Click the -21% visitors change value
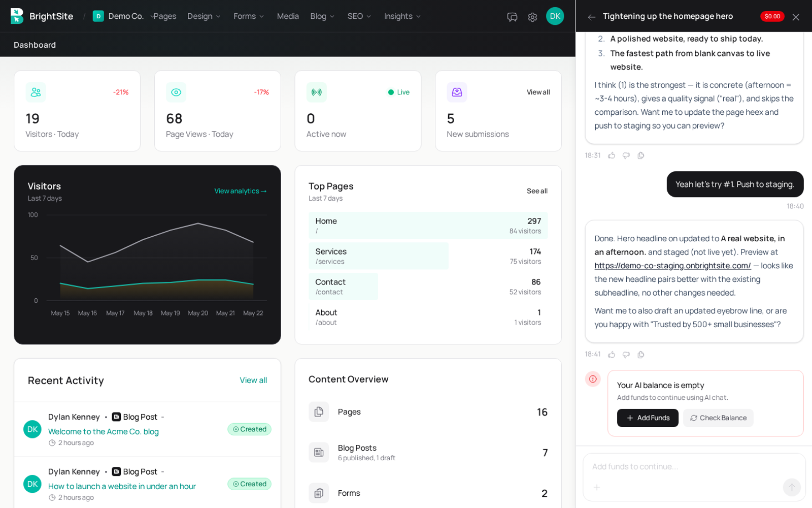The height and width of the screenshot is (508, 812). 121,92
